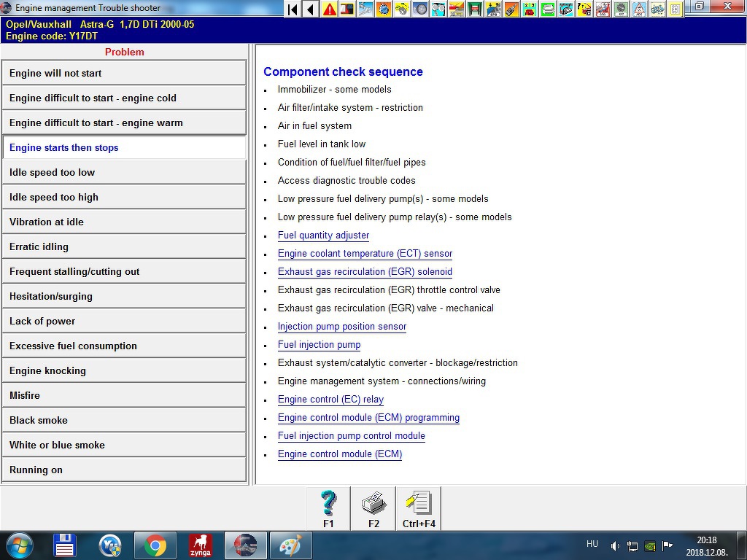This screenshot has width=747, height=560.
Task: Open help with the F1 question mark
Action: coord(328,508)
